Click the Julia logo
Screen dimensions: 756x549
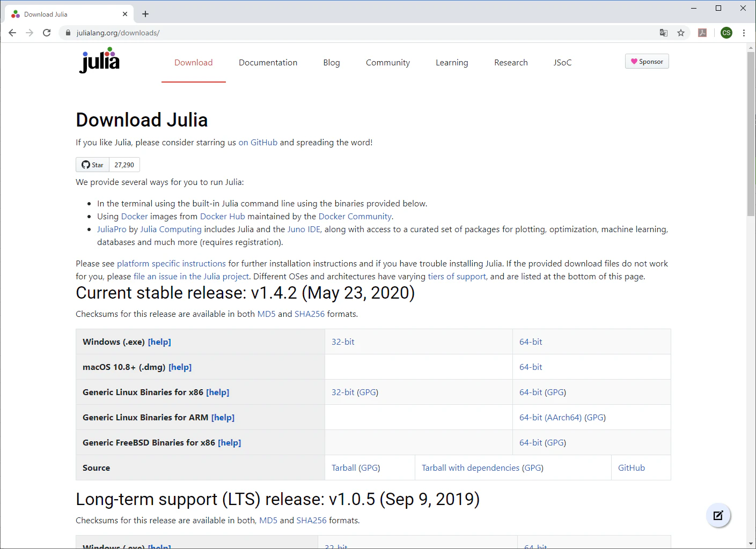click(x=100, y=60)
